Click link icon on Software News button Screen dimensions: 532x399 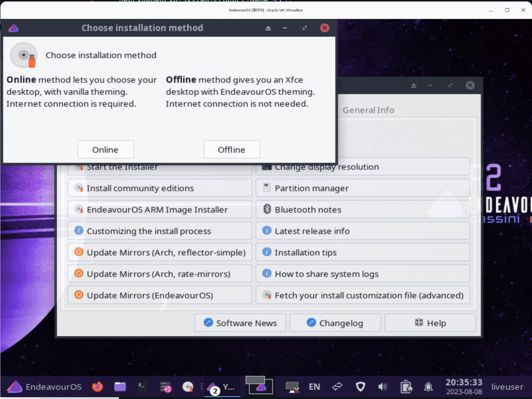tap(208, 322)
